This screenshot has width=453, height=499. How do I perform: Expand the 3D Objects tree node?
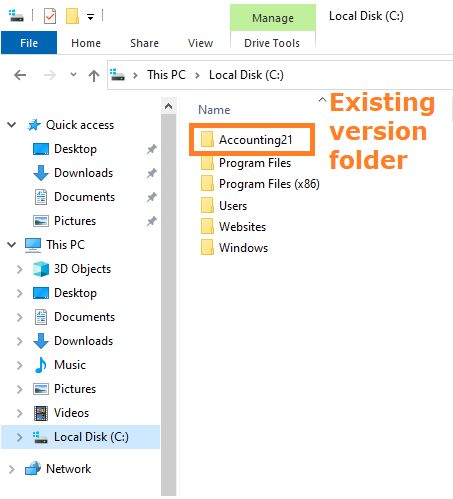coord(20,269)
